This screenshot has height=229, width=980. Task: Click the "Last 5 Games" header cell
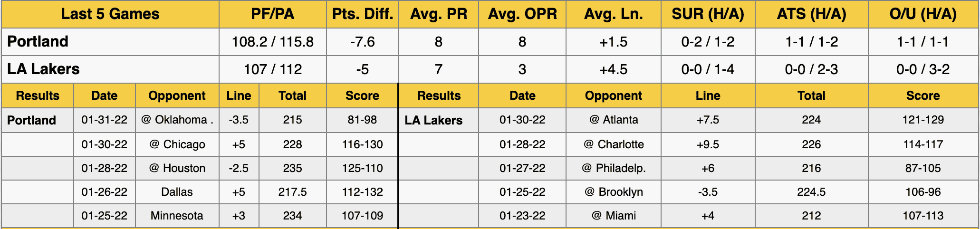[x=110, y=14]
